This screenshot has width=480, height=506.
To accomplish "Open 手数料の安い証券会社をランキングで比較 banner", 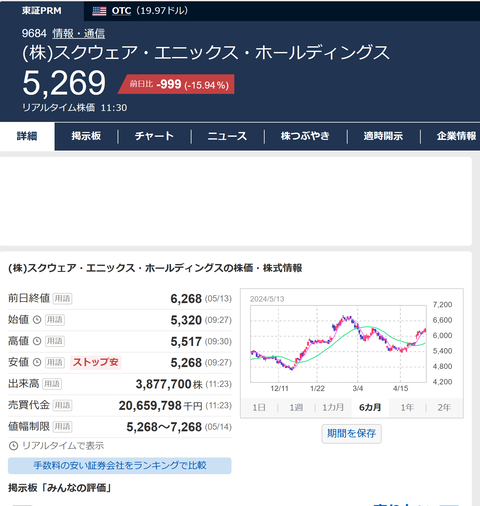I will point(120,465).
